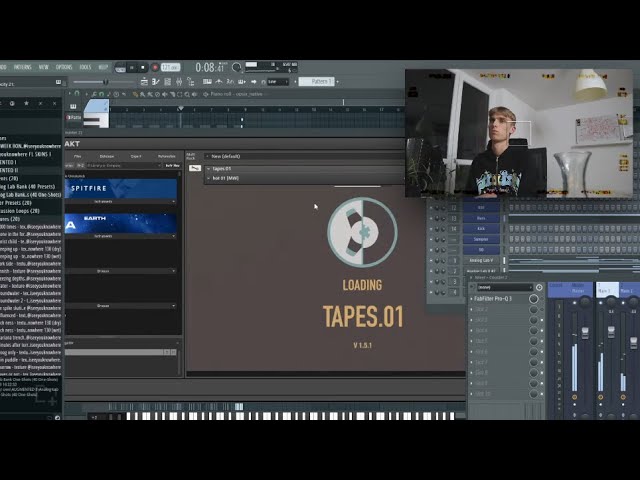Image resolution: width=640 pixels, height=480 pixels.
Task: Open the PATTERNS menu
Action: [x=22, y=67]
